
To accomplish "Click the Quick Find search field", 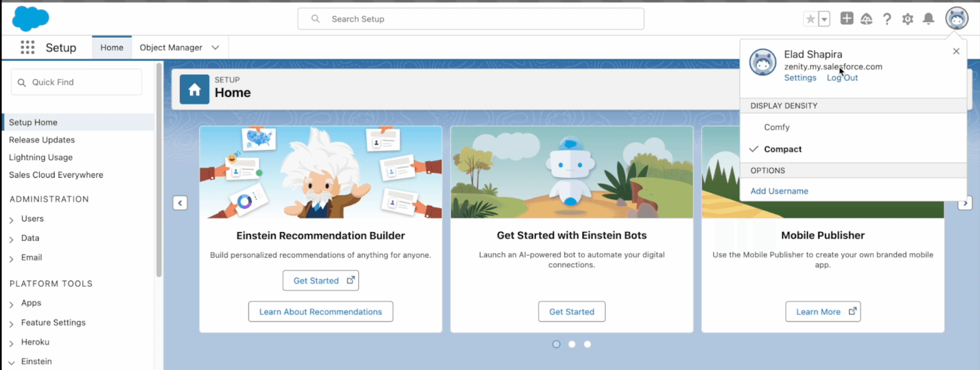I will (x=77, y=82).
